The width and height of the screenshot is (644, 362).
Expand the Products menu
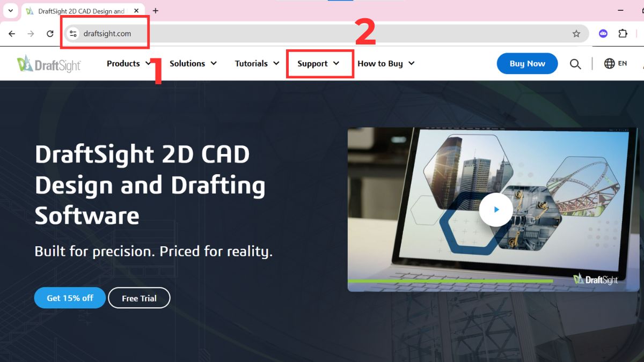click(129, 63)
